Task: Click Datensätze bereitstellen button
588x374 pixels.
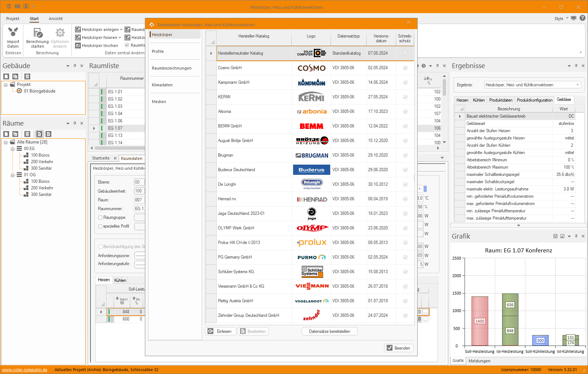Action: pyautogui.click(x=329, y=331)
